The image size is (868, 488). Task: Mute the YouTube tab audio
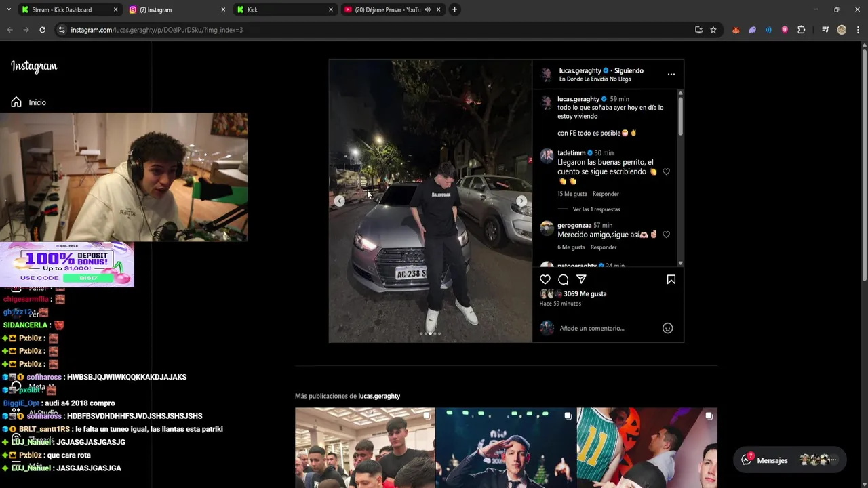click(x=427, y=9)
